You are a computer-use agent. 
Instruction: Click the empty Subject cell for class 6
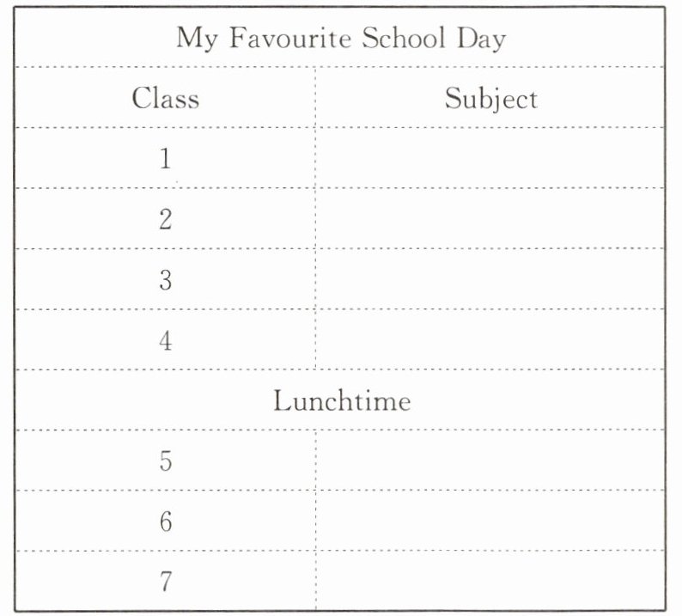tap(490, 521)
